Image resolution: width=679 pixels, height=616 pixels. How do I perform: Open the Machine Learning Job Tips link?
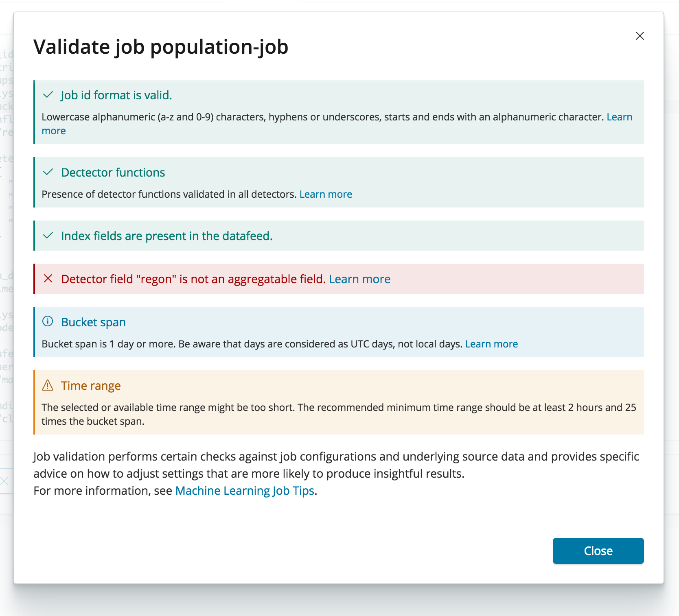click(x=245, y=491)
